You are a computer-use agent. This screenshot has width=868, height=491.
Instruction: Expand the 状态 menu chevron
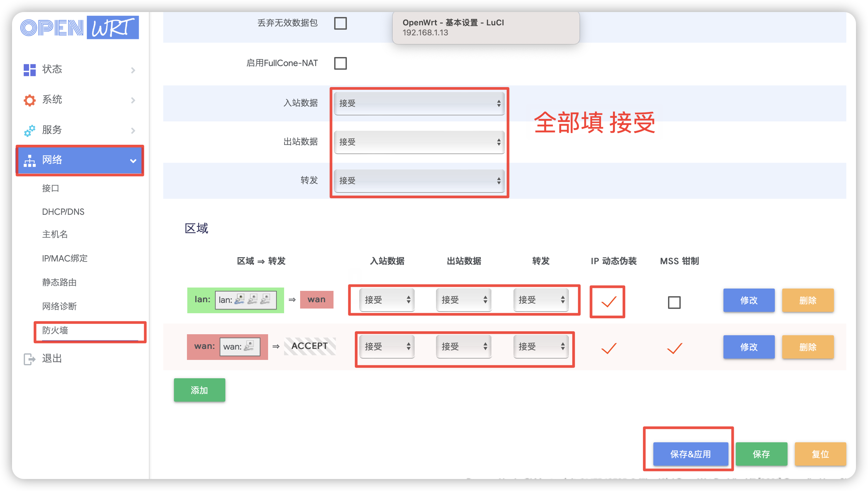point(133,70)
